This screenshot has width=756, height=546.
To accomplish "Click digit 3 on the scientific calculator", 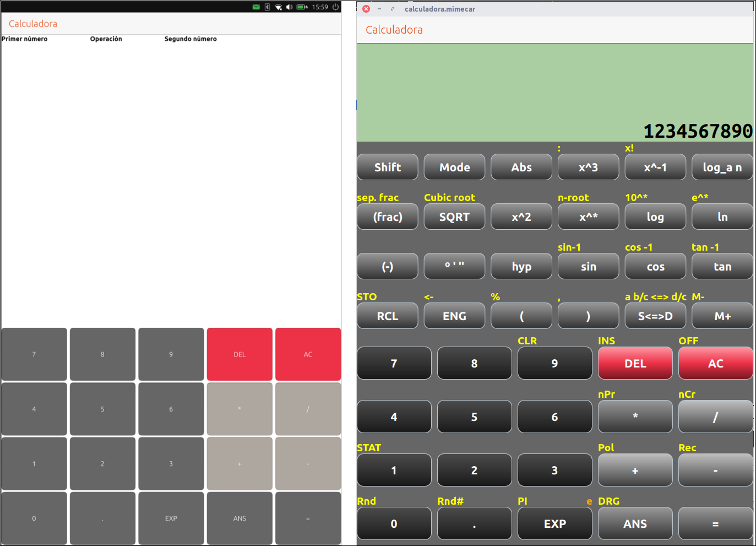I will click(x=555, y=470).
